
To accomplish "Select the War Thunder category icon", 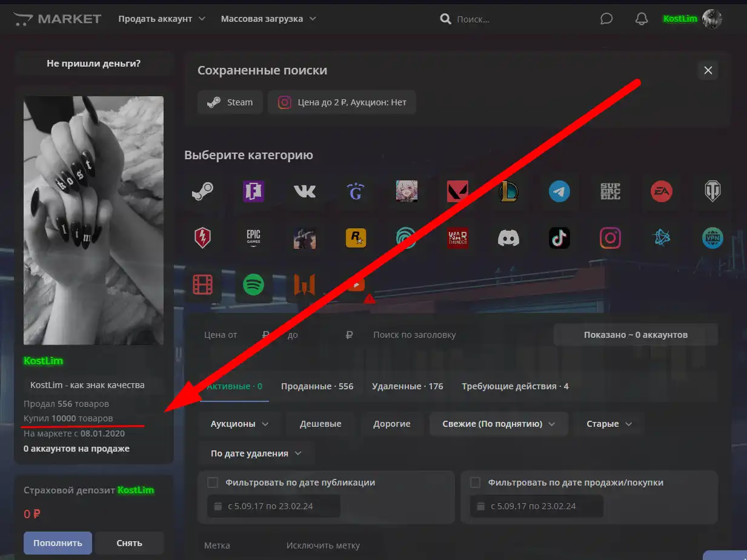I will click(x=457, y=238).
